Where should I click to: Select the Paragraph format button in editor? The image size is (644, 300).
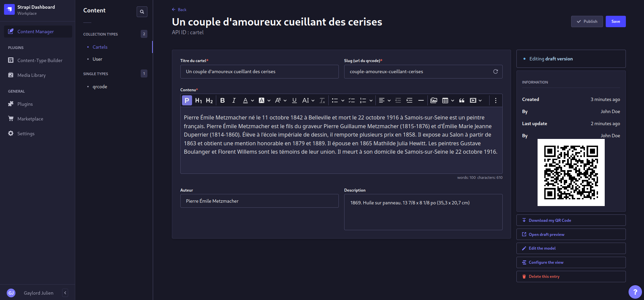(x=187, y=100)
